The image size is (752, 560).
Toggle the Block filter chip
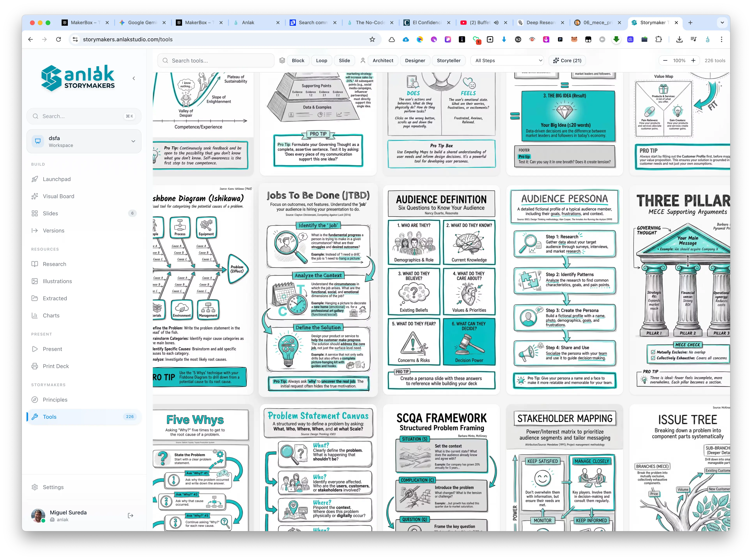(298, 60)
